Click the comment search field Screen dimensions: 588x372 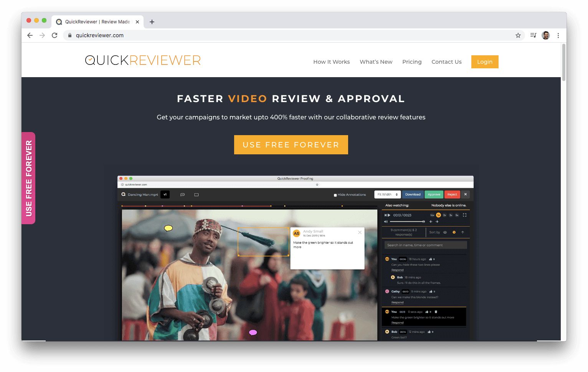point(425,245)
